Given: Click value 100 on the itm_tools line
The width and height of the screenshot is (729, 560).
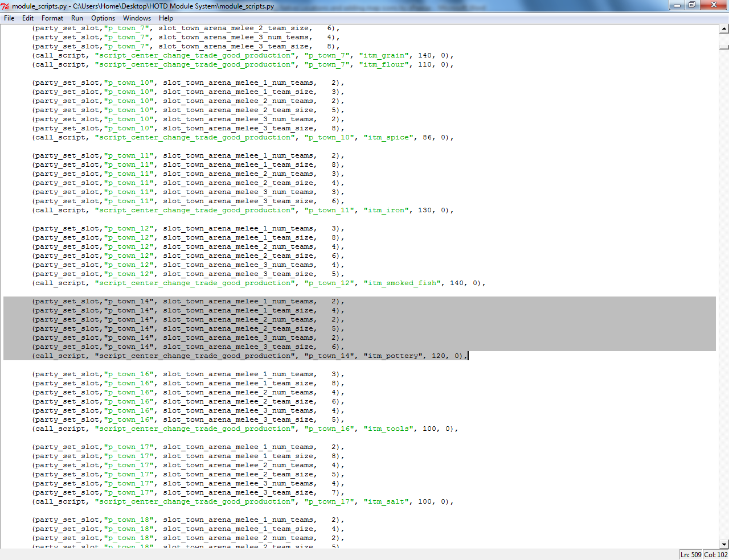Looking at the screenshot, I should pos(429,429).
